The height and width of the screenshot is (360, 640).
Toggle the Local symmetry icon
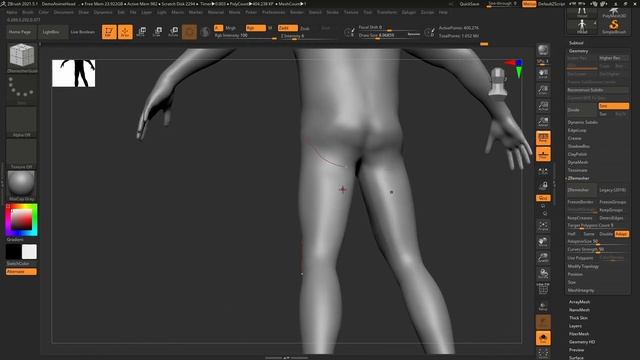pos(543,171)
